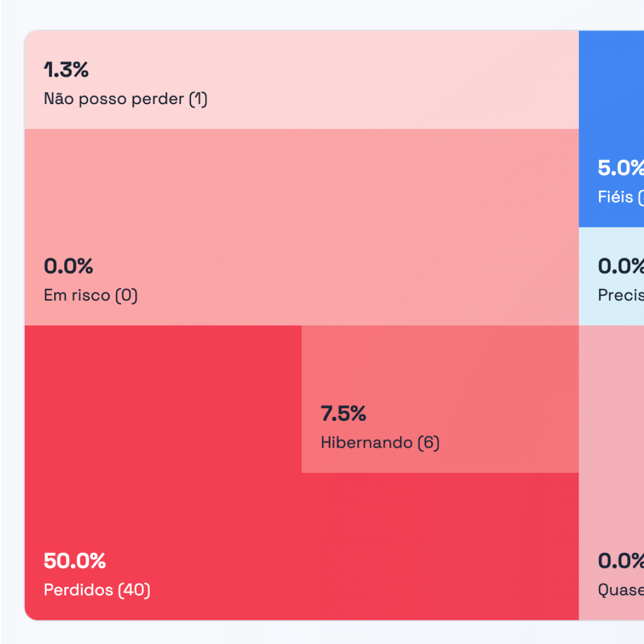Click the 0.0% value above Em risco

[68, 266]
